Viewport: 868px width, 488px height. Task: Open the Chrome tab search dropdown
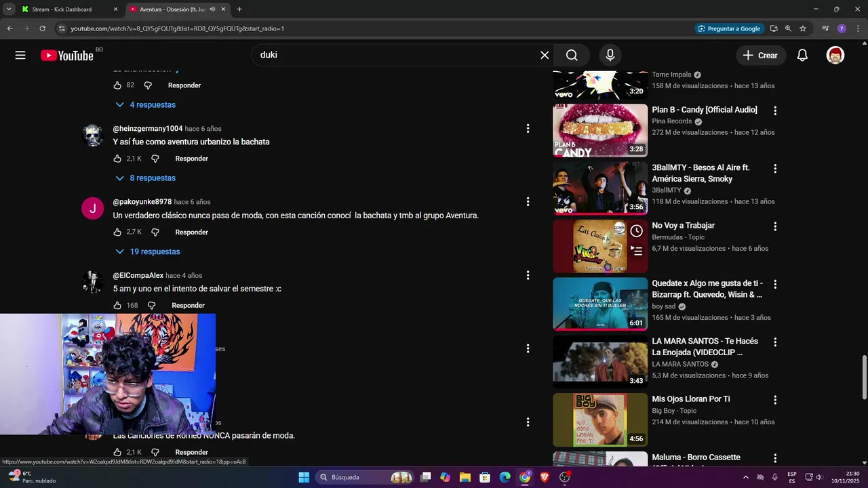click(x=9, y=9)
